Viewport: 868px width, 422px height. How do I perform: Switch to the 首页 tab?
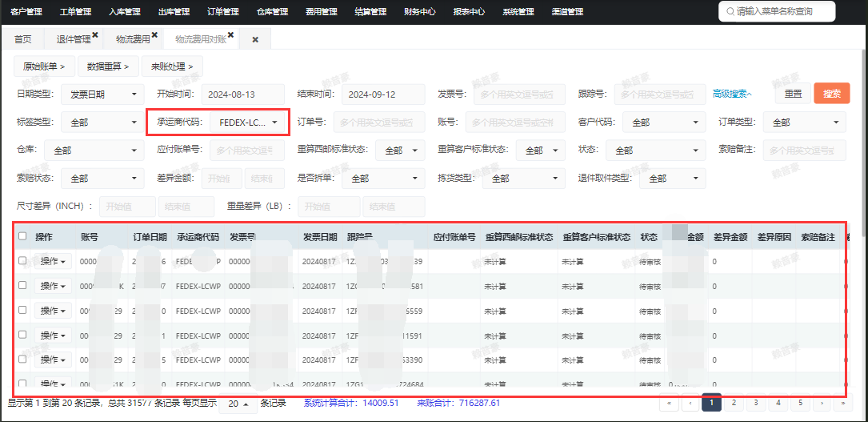[22, 39]
